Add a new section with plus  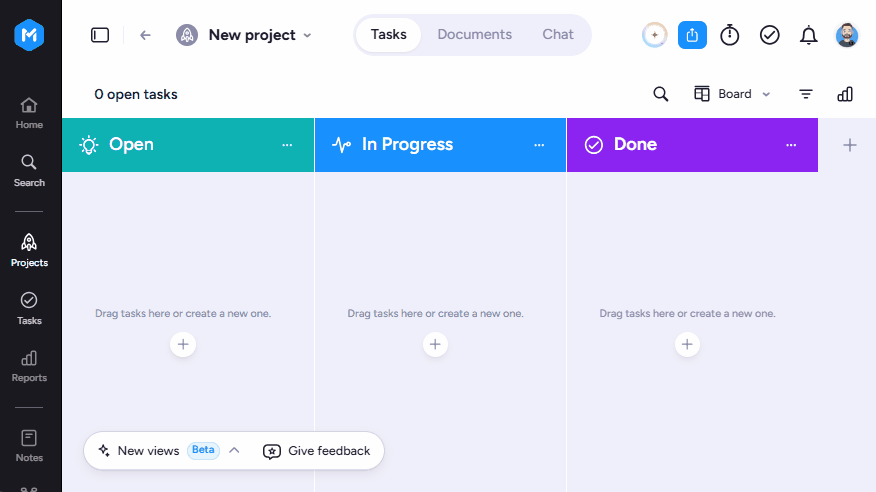coord(850,145)
